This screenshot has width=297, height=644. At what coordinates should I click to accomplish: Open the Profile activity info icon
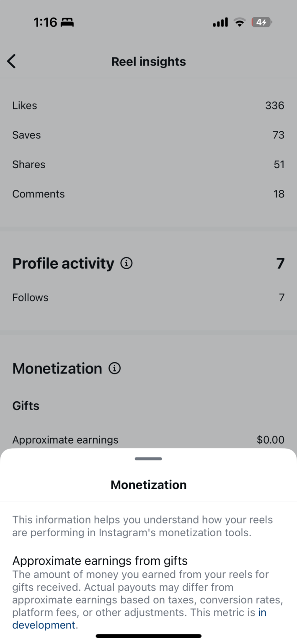127,263
